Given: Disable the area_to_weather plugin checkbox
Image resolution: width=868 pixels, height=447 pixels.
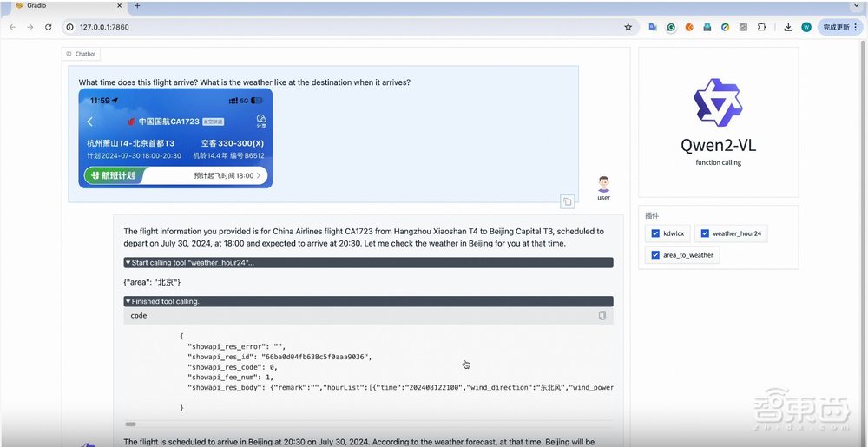Looking at the screenshot, I should [655, 255].
